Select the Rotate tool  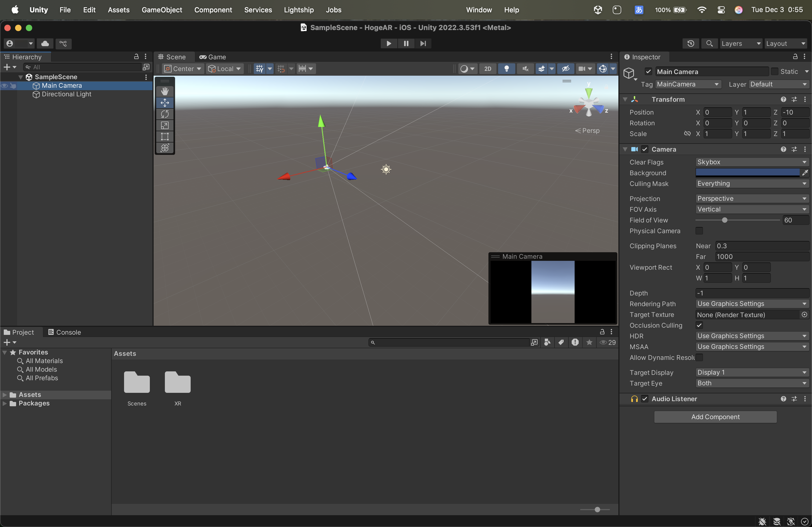165,114
